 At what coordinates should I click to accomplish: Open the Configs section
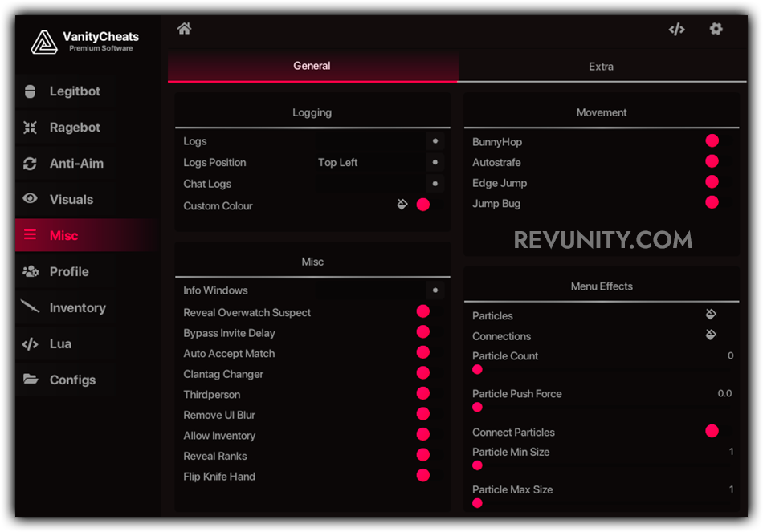coord(71,380)
